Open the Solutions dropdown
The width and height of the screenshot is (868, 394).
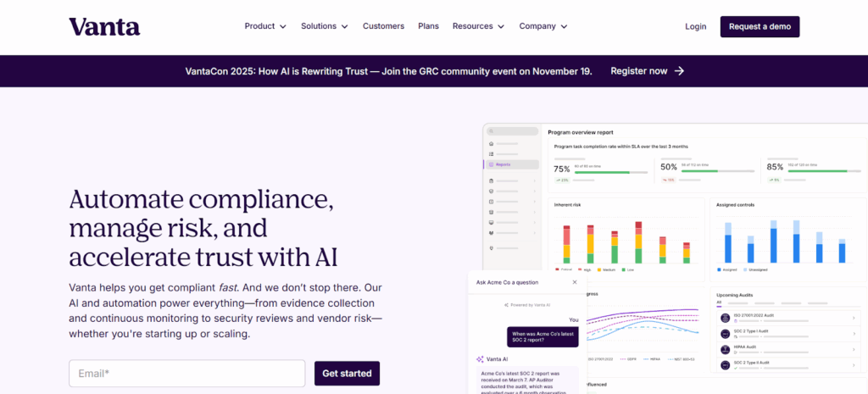point(324,26)
